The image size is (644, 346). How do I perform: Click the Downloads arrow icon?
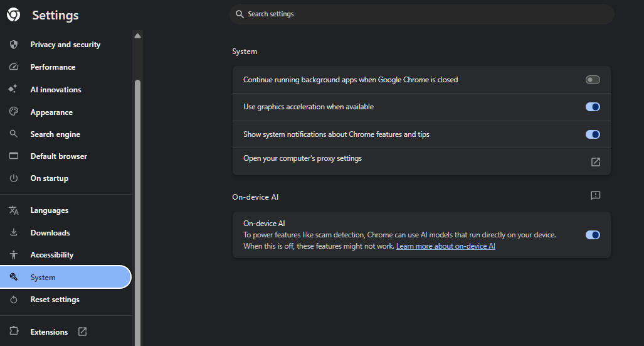(x=14, y=232)
